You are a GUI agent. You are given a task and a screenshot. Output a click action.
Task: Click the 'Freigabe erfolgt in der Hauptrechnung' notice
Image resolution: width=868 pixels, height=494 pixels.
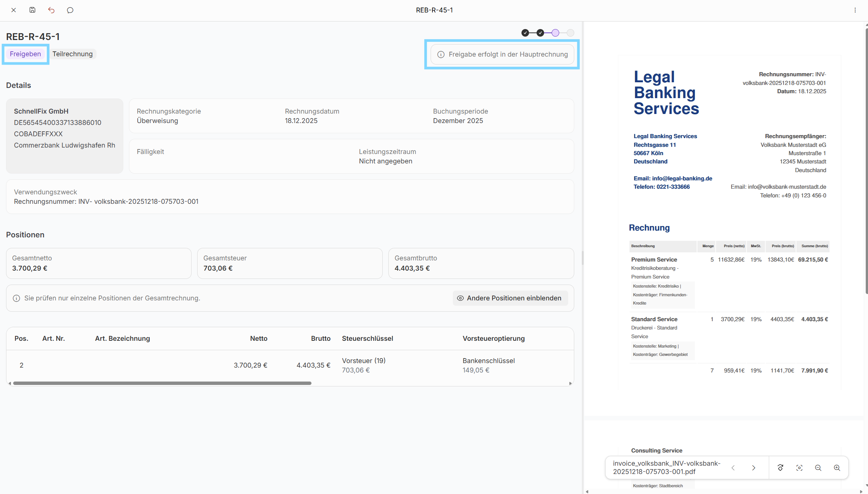click(x=502, y=54)
